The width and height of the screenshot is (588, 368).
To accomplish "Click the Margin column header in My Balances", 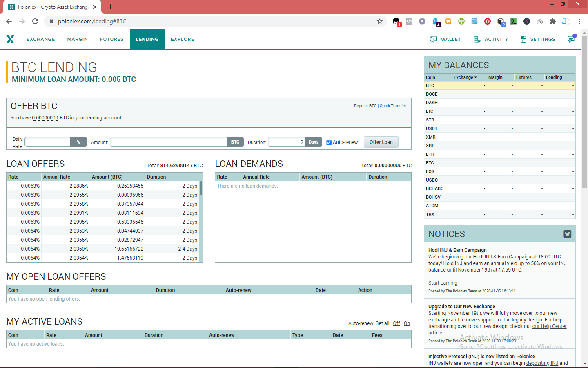I will click(495, 77).
